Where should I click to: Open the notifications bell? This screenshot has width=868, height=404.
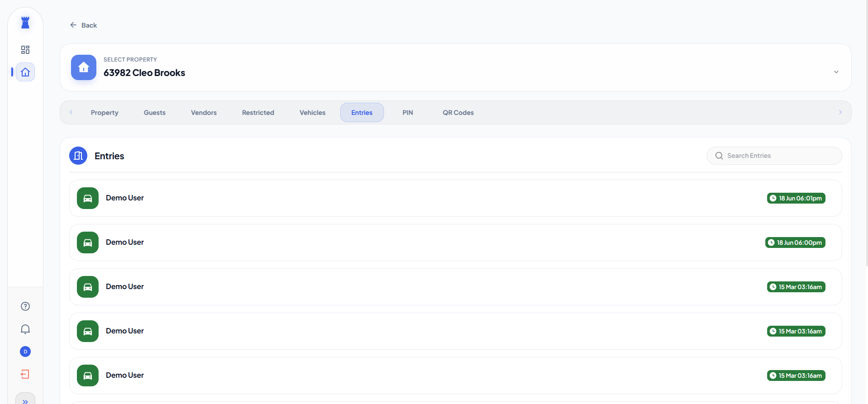[x=25, y=329]
